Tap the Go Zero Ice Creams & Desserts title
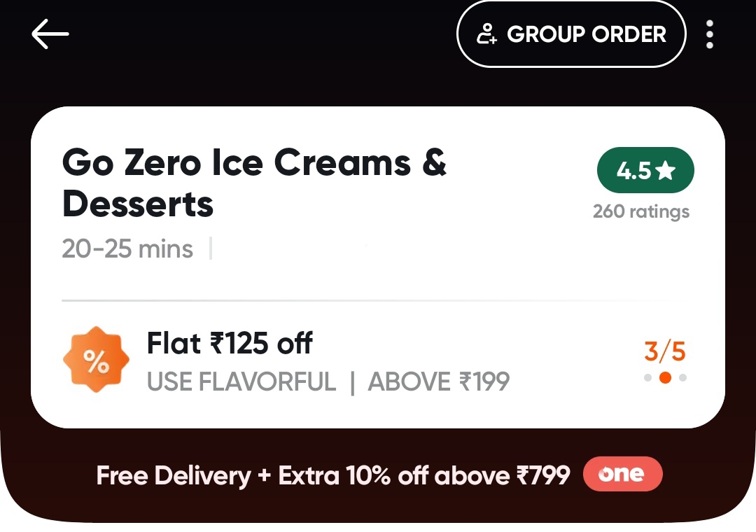Image resolution: width=756 pixels, height=532 pixels. [253, 183]
